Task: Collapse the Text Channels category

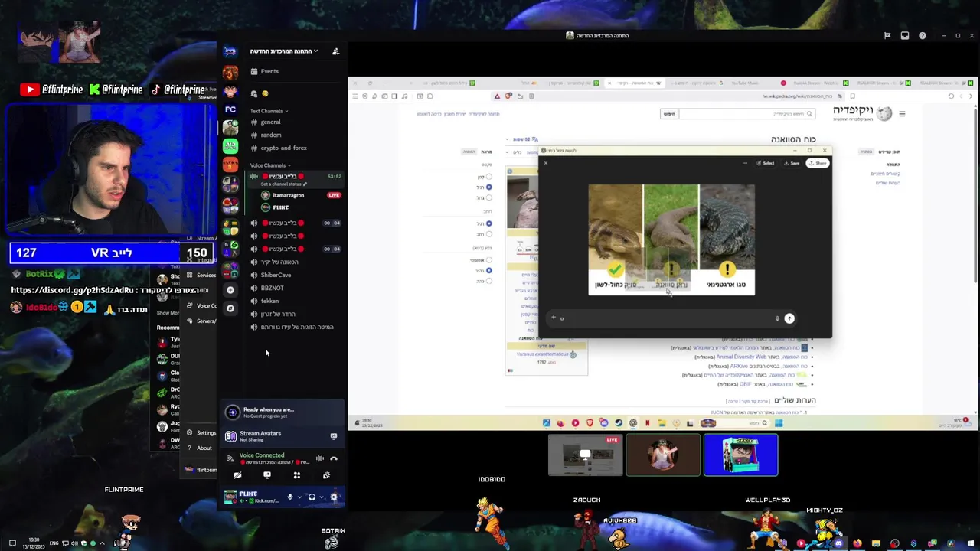Action: pyautogui.click(x=269, y=111)
